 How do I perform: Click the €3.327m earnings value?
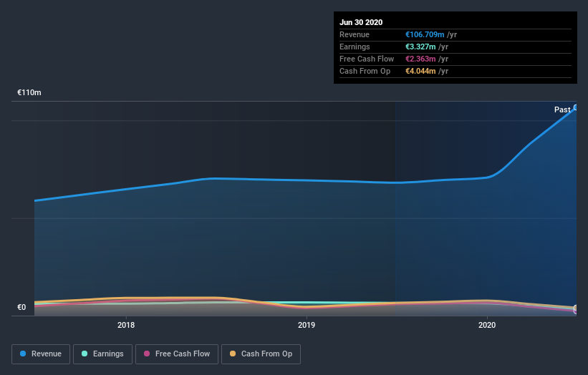coord(420,47)
